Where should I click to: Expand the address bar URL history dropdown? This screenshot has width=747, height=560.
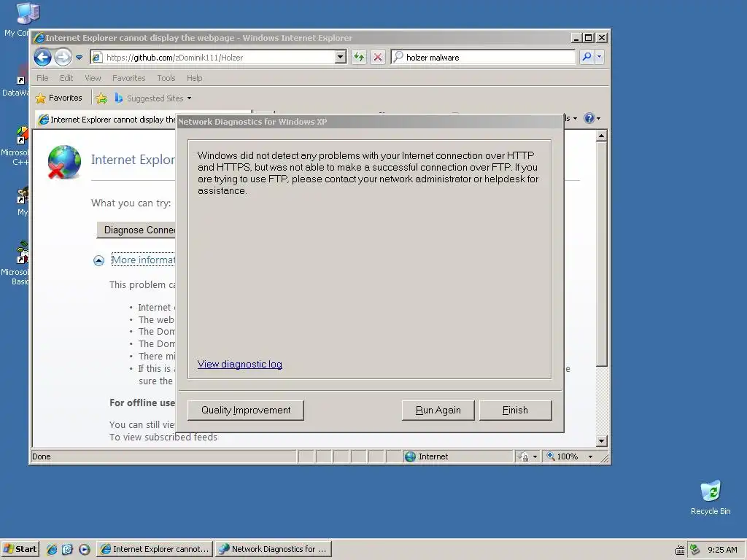pyautogui.click(x=340, y=58)
